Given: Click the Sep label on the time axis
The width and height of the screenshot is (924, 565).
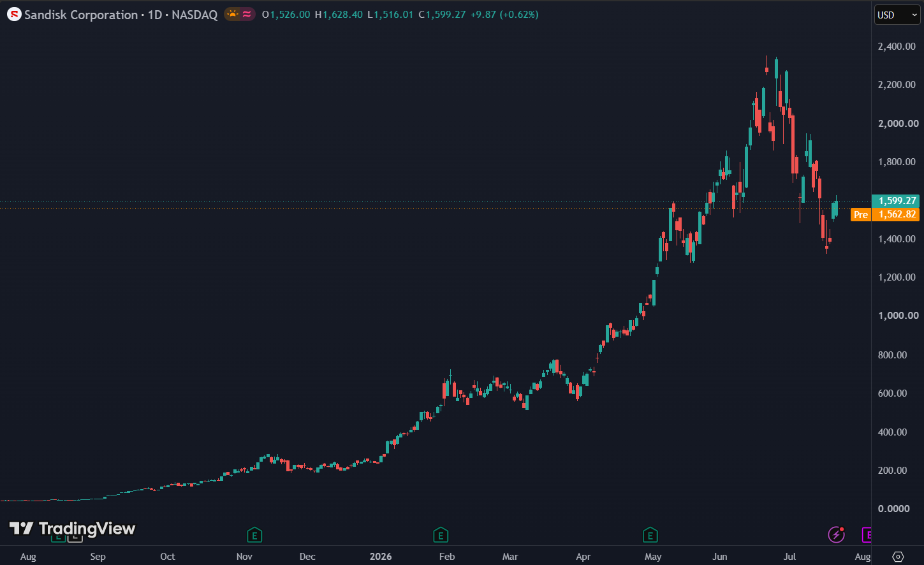Looking at the screenshot, I should pos(98,557).
